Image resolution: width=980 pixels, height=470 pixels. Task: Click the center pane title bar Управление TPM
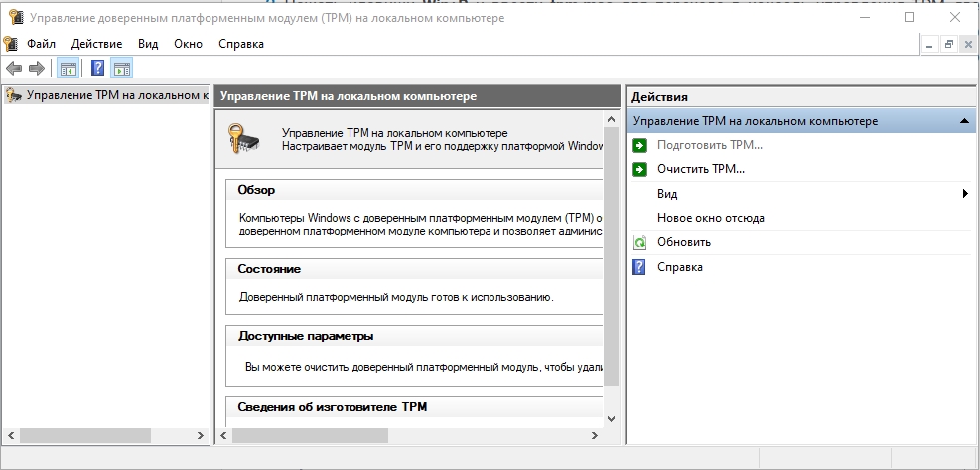[417, 96]
